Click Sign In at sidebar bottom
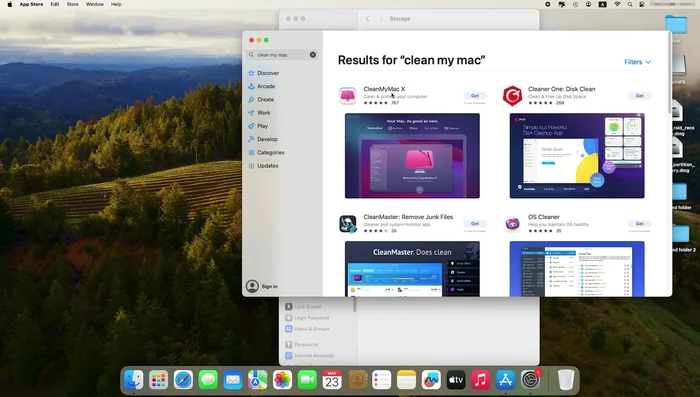The image size is (700, 397). point(269,286)
